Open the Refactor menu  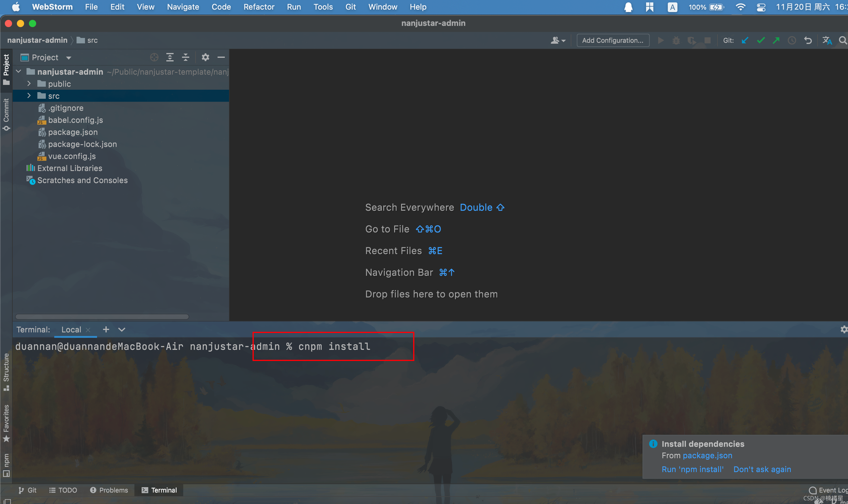pyautogui.click(x=259, y=7)
